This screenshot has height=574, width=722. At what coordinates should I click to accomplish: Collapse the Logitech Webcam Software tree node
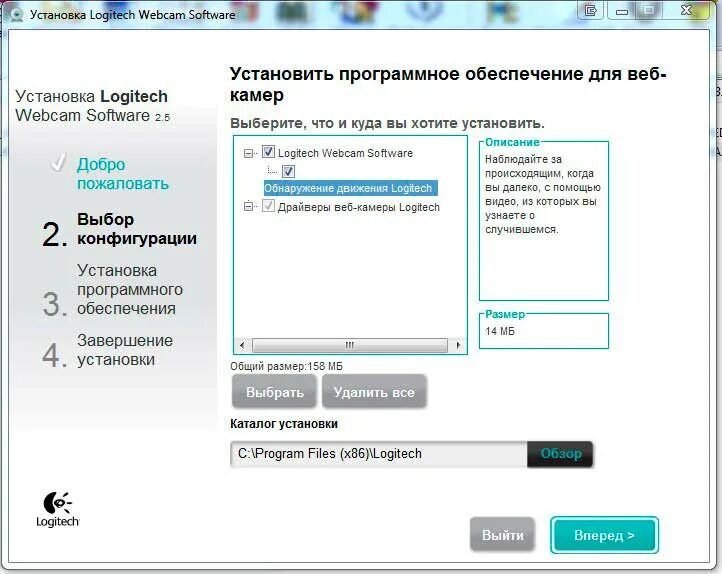pyautogui.click(x=248, y=153)
